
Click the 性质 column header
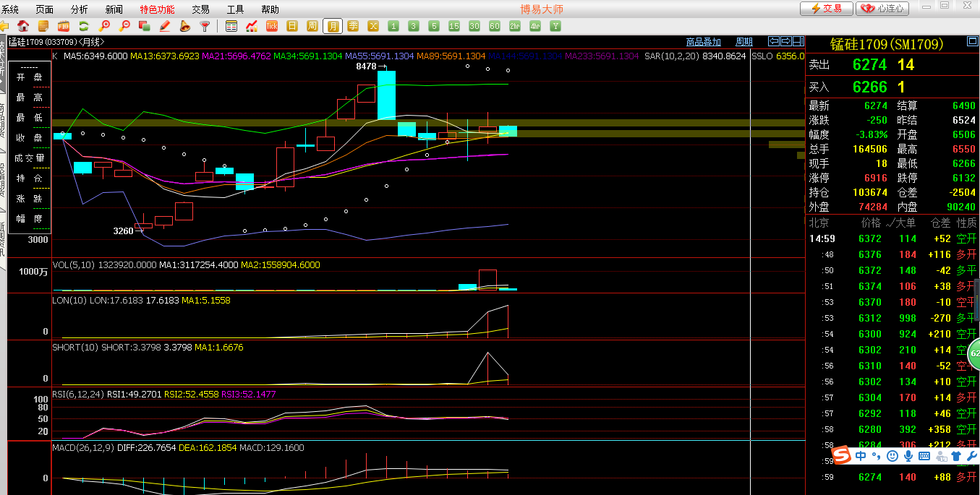(x=967, y=223)
